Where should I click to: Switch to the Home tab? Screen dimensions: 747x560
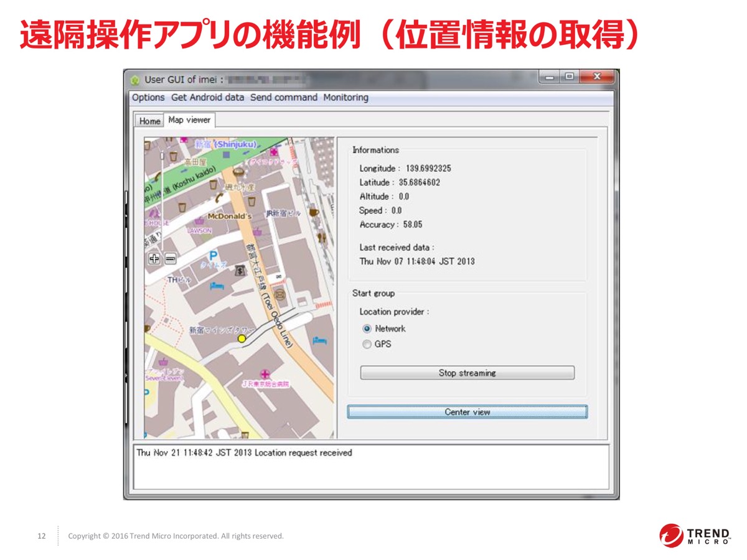point(149,121)
